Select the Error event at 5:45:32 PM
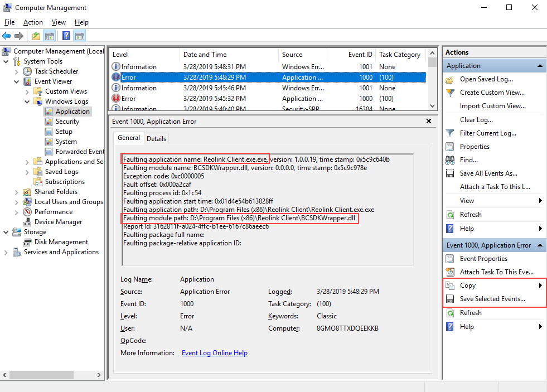The height and width of the screenshot is (392, 547). coord(268,99)
